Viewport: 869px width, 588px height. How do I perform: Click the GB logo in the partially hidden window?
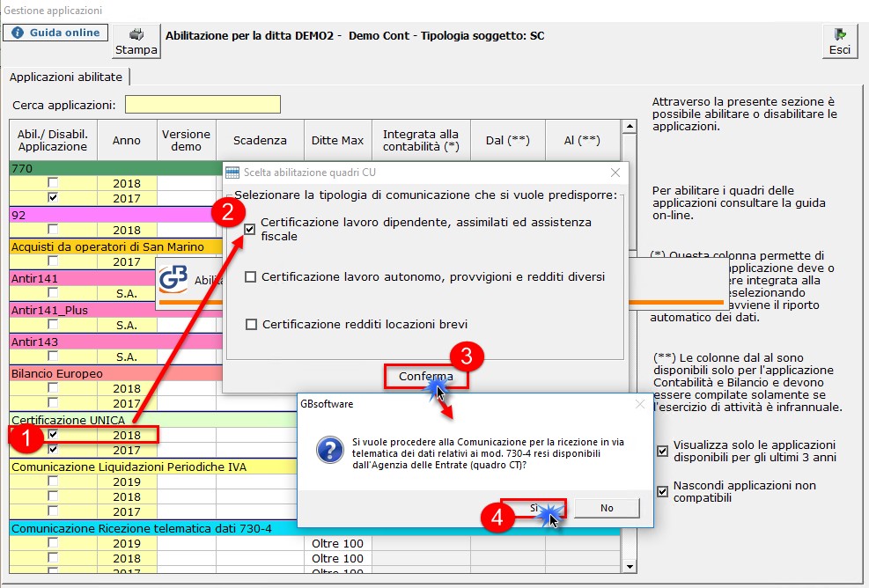173,279
